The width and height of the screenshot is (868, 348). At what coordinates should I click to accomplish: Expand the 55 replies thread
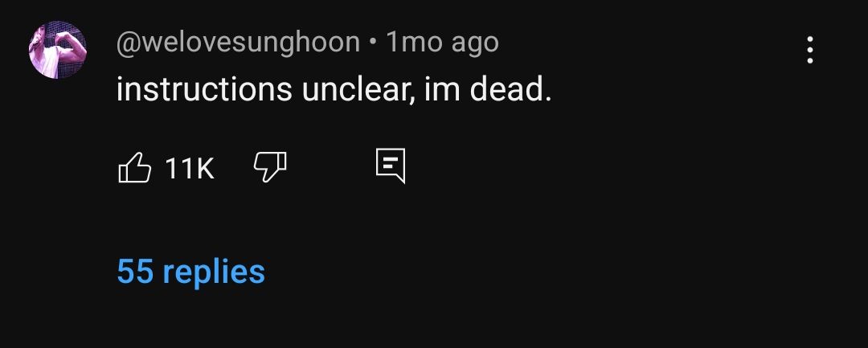click(x=191, y=272)
